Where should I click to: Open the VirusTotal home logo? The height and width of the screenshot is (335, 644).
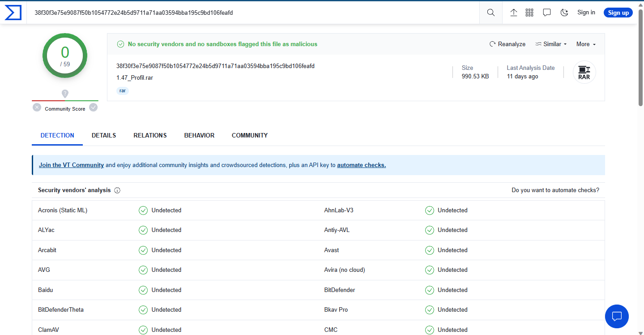coord(13,13)
